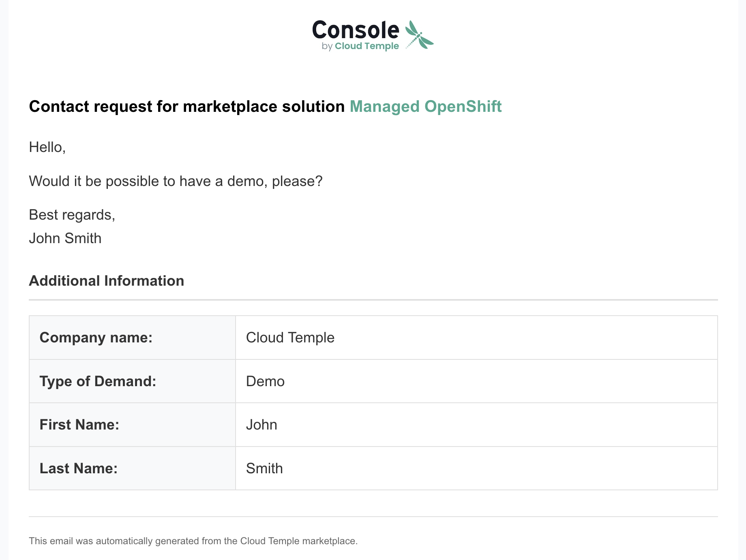Click the automatically generated email footer note
This screenshot has height=560, width=746.
[193, 541]
